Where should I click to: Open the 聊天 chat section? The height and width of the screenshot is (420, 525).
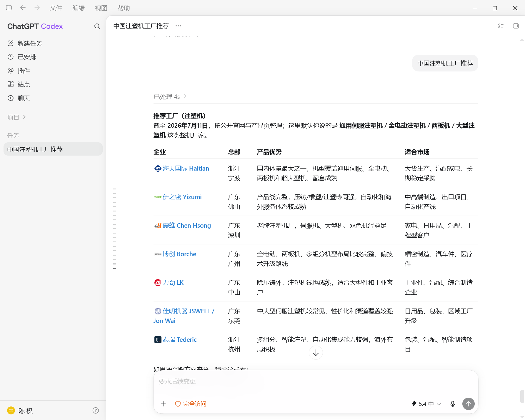coord(53,98)
